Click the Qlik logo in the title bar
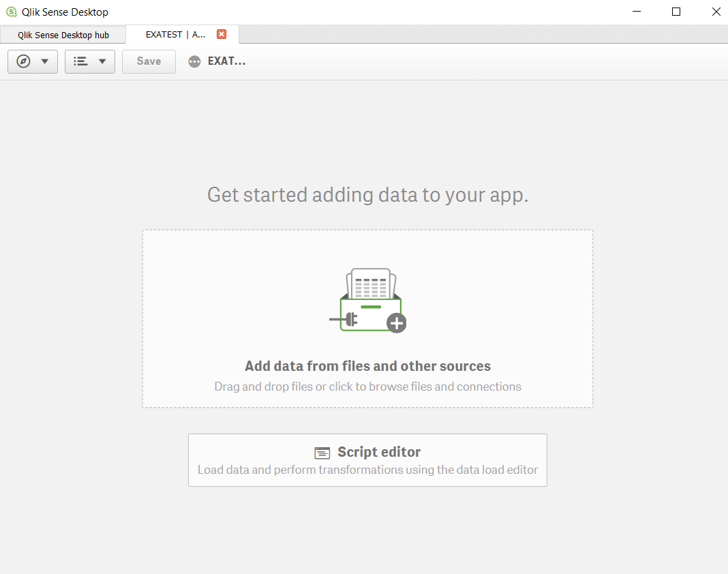Image resolution: width=728 pixels, height=574 pixels. pyautogui.click(x=11, y=12)
